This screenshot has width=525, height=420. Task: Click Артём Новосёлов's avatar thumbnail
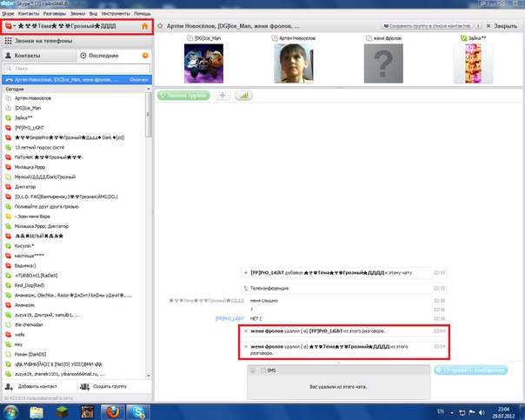point(294,64)
